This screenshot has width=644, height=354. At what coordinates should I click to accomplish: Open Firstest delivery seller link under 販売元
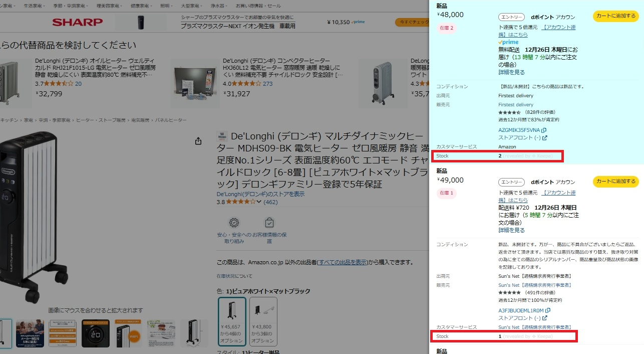(516, 105)
